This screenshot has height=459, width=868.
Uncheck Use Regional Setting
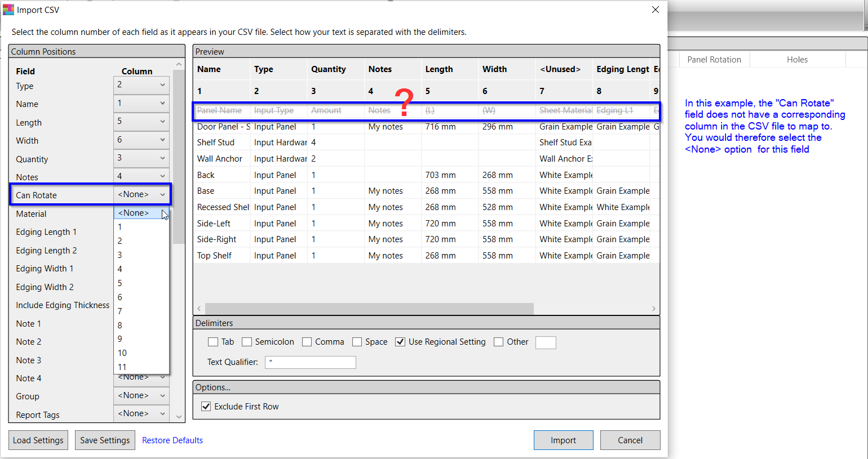pyautogui.click(x=400, y=342)
